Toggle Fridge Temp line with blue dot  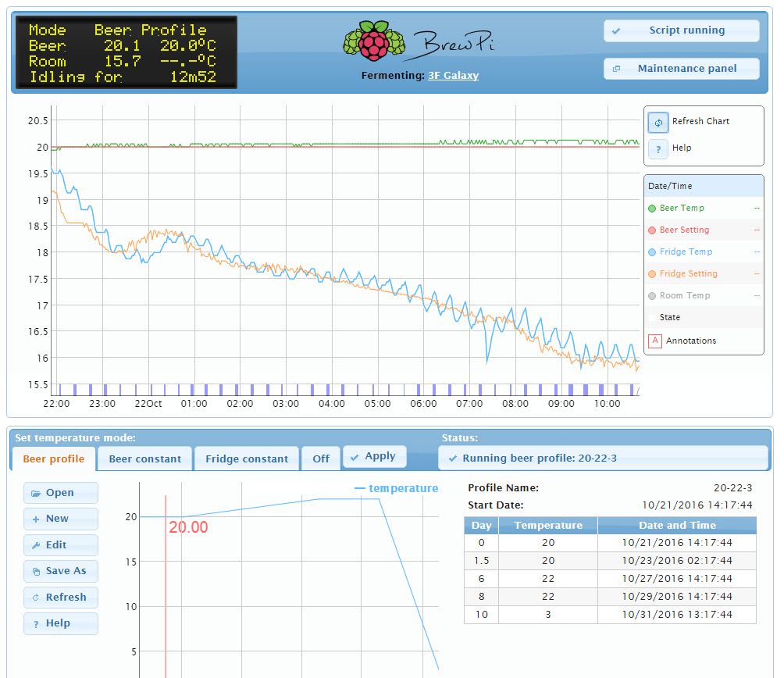(x=652, y=252)
